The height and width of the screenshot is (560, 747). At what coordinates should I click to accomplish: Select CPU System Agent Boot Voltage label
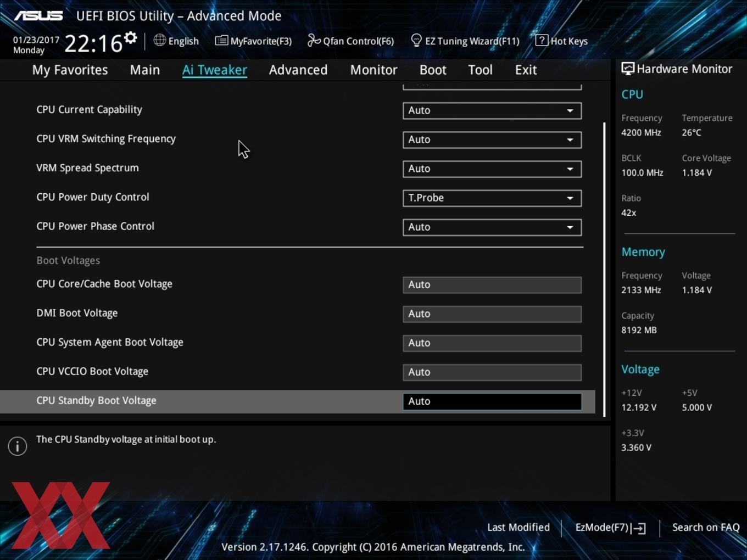[x=110, y=342]
